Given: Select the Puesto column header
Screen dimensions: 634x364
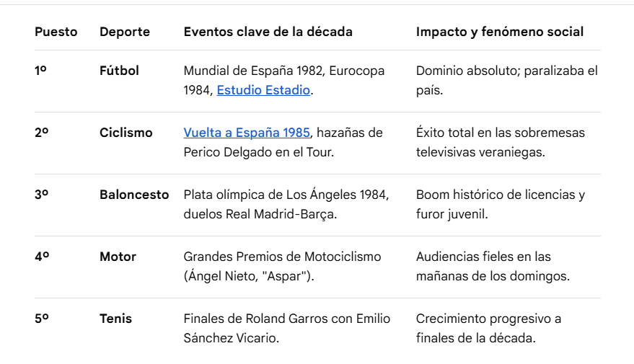Looking at the screenshot, I should [56, 32].
